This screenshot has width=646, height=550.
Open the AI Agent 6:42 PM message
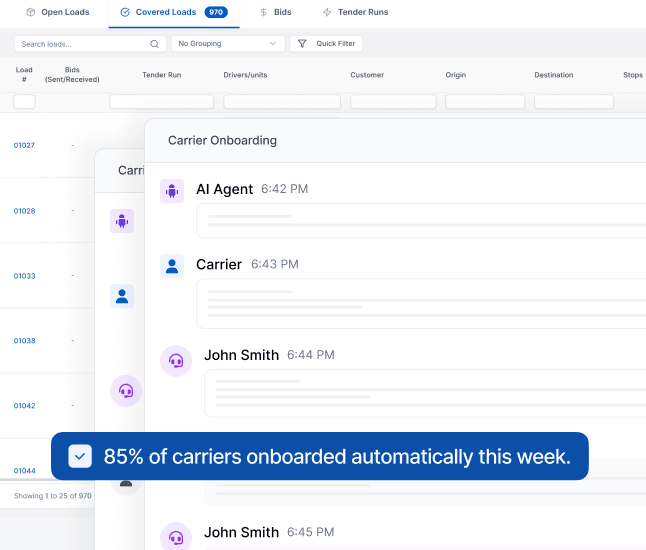tap(421, 221)
